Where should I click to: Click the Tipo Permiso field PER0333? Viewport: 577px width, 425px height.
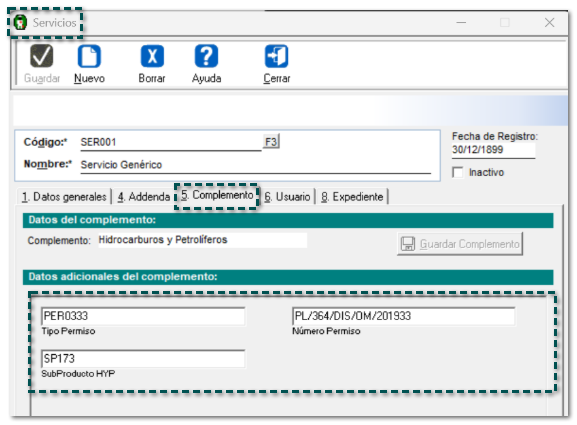pos(143,316)
